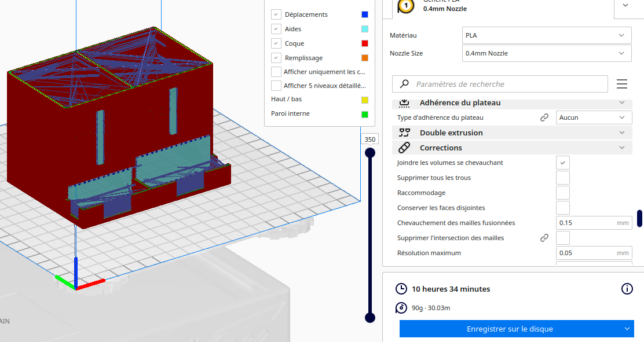Expand the Double extrusion section

click(512, 133)
